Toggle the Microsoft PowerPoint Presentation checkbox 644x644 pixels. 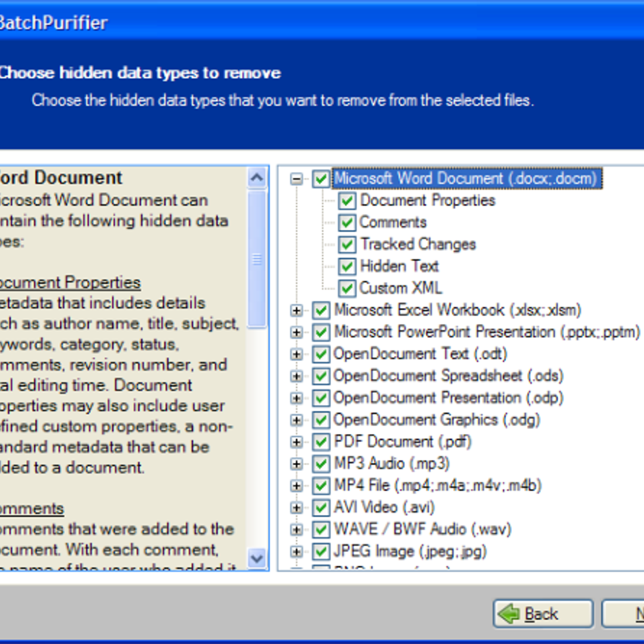click(x=321, y=332)
